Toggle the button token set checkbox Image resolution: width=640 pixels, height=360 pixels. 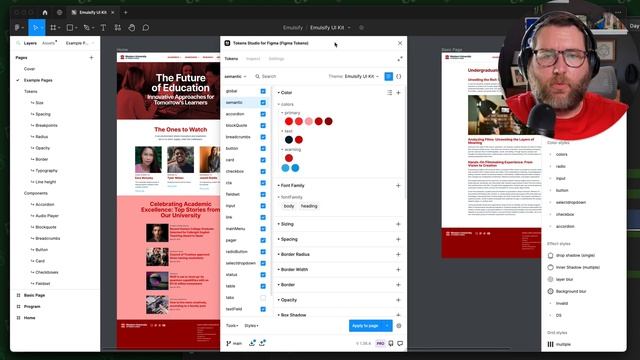263,148
